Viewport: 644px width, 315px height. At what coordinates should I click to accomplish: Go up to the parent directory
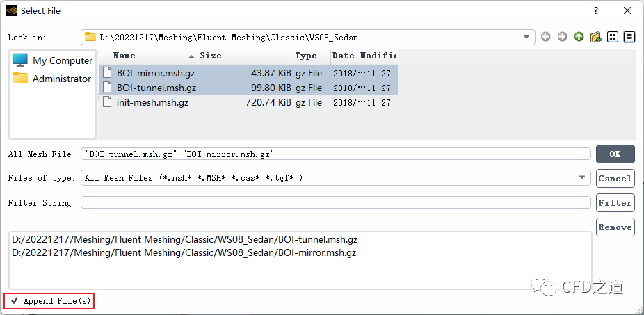click(579, 37)
